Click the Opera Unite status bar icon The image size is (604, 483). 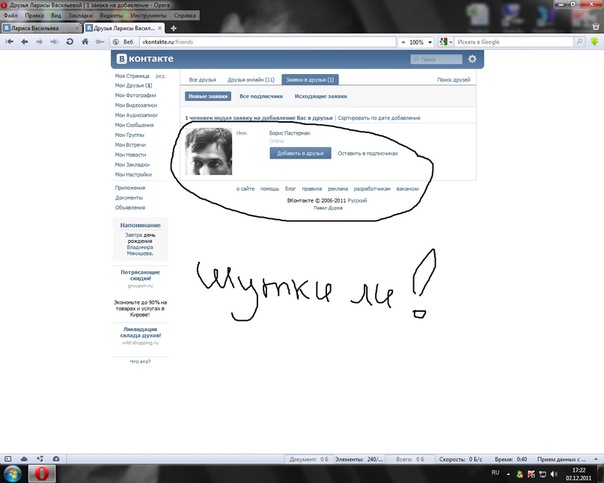[40, 459]
